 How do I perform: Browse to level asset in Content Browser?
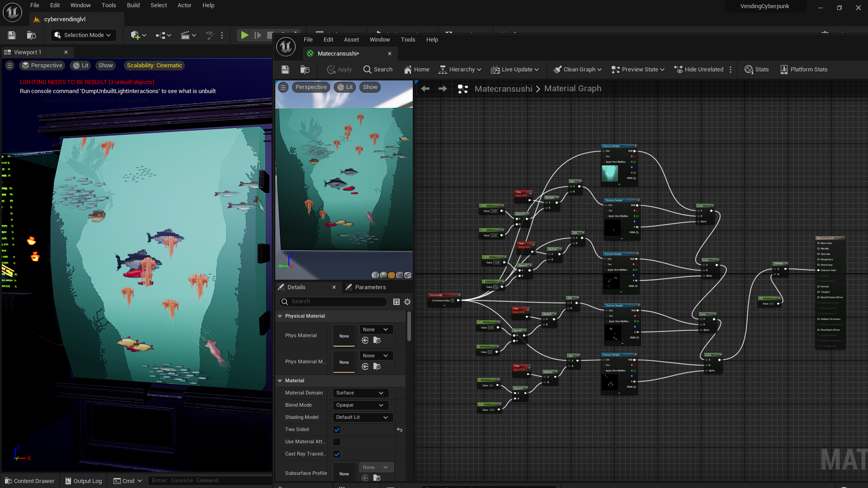31,35
